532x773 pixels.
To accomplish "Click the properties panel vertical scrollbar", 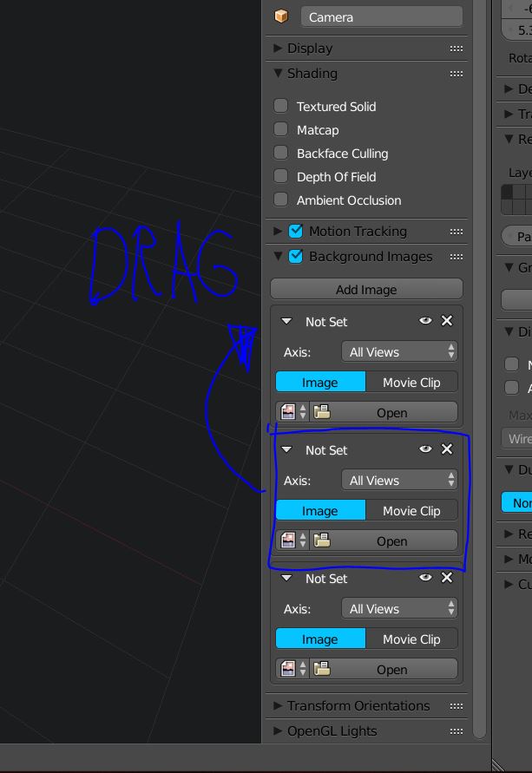I will click(x=479, y=370).
